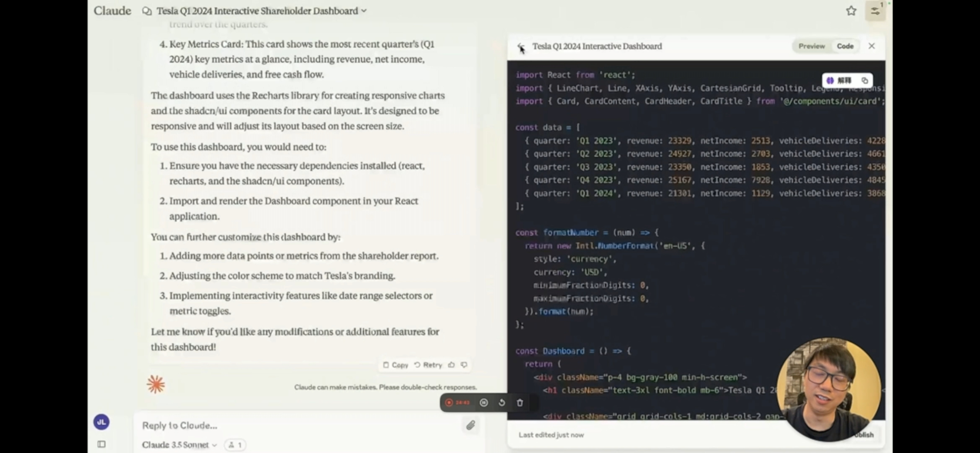Open the Claude 3.5 Sonnet model dropdown

[x=179, y=445]
